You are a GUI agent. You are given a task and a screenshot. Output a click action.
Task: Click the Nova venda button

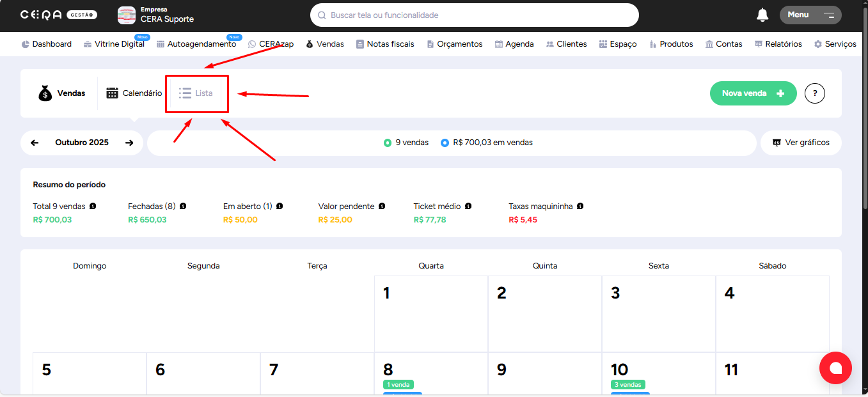[753, 93]
